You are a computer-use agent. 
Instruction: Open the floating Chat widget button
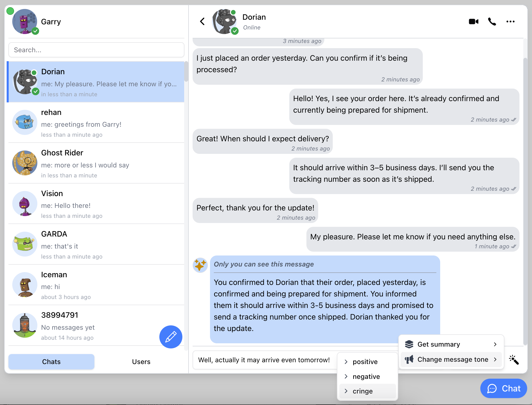[503, 388]
